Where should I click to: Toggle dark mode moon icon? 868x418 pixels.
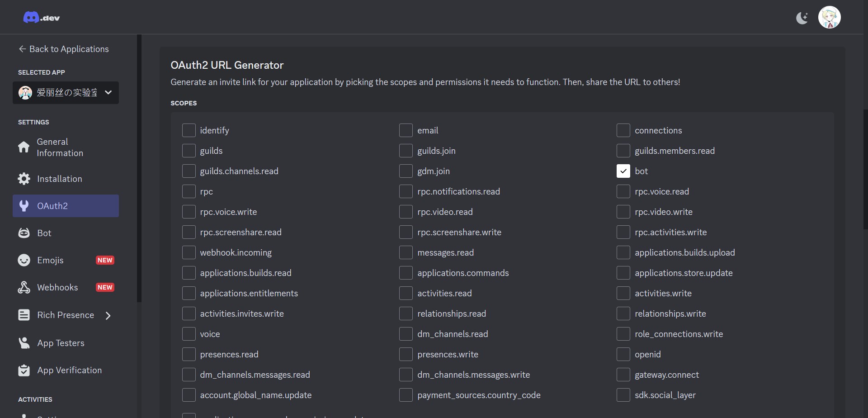(x=802, y=18)
